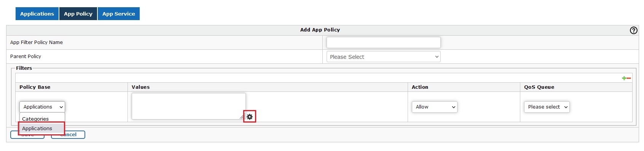Click the Parent Policy label
The image size is (644, 151).
(26, 56)
